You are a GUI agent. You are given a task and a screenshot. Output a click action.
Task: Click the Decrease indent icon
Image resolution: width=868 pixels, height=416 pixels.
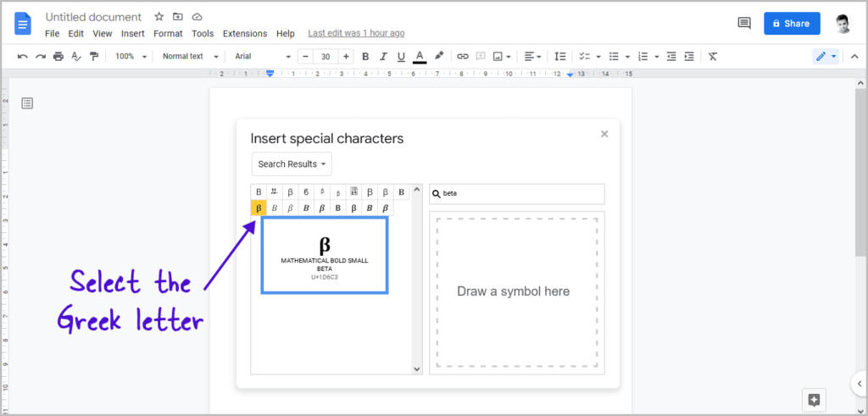click(671, 57)
